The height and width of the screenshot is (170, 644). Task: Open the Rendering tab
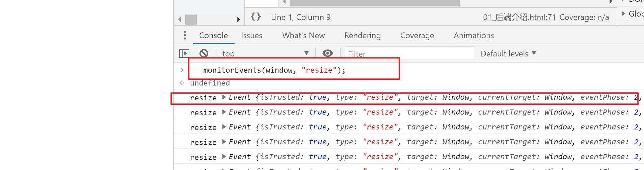tap(362, 35)
